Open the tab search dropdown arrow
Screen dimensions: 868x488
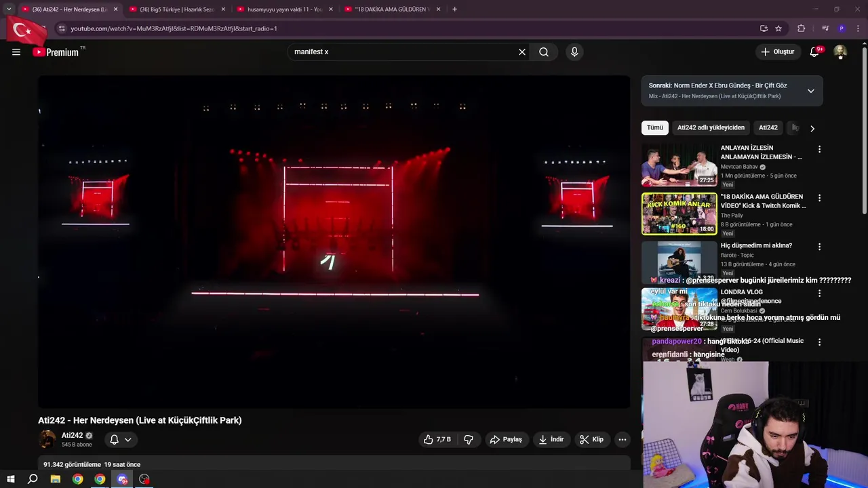click(9, 9)
